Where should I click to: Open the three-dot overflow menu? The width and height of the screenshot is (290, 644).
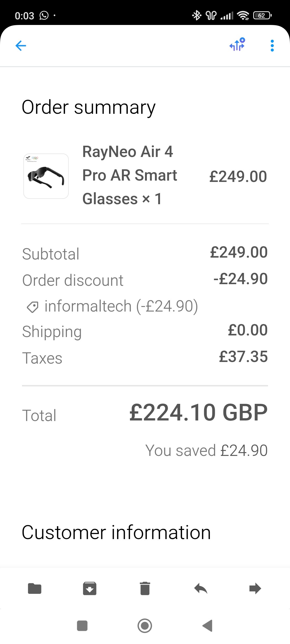(272, 46)
